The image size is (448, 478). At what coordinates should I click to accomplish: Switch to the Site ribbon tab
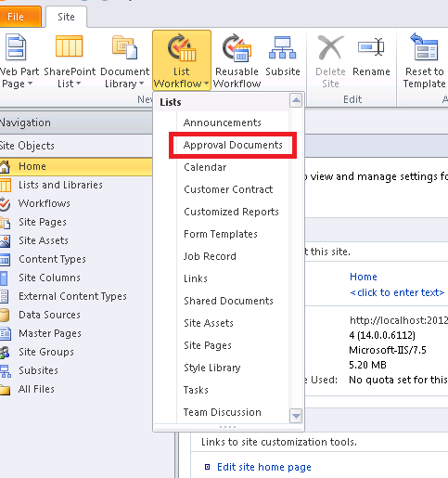(66, 17)
